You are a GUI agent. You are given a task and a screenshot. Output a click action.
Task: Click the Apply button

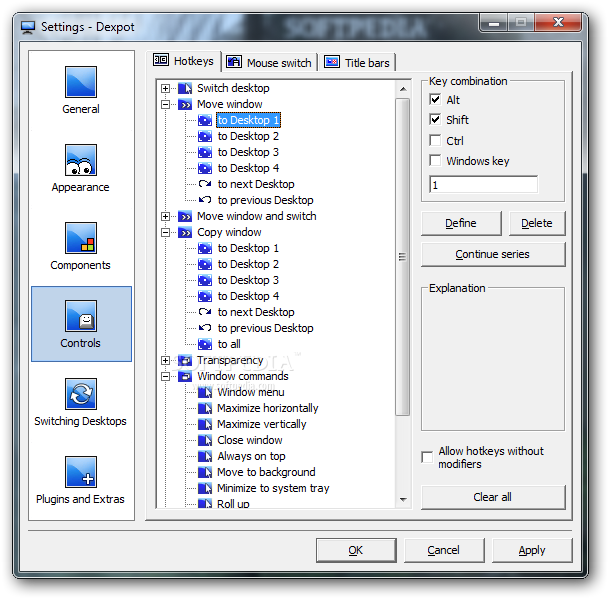tap(532, 550)
